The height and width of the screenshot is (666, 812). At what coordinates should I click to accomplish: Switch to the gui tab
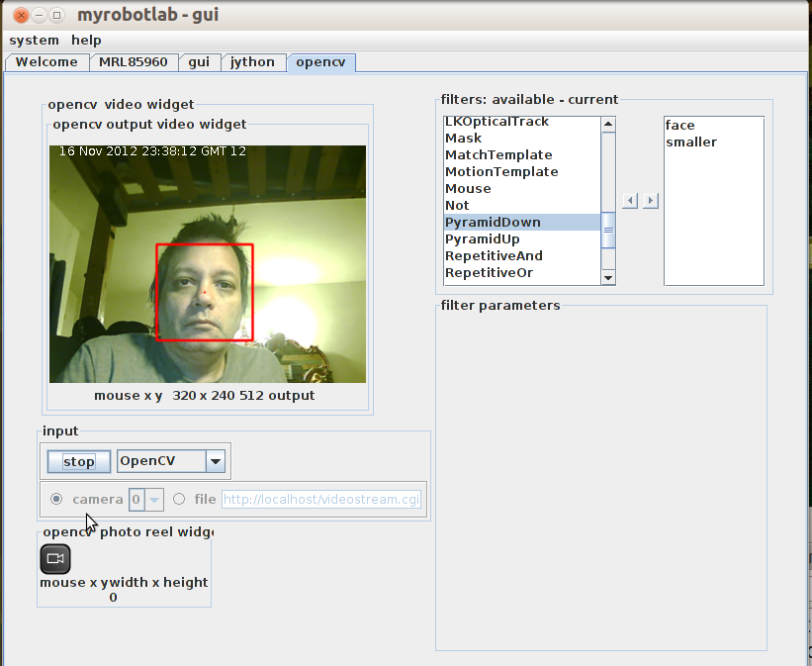[x=199, y=62]
